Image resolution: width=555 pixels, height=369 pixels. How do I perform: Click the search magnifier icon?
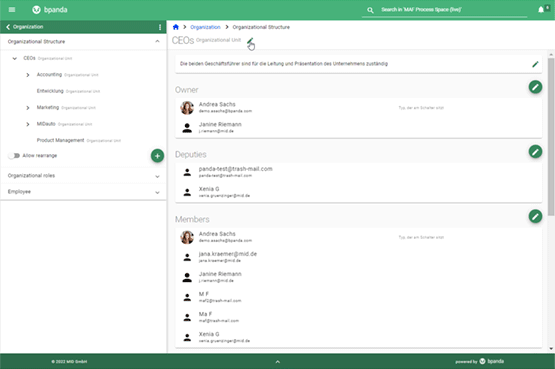click(x=370, y=10)
